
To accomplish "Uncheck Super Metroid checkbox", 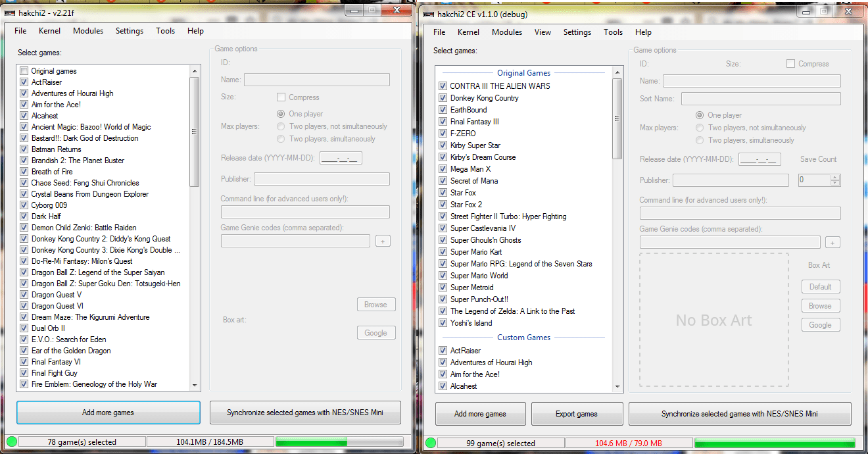I will tap(443, 288).
